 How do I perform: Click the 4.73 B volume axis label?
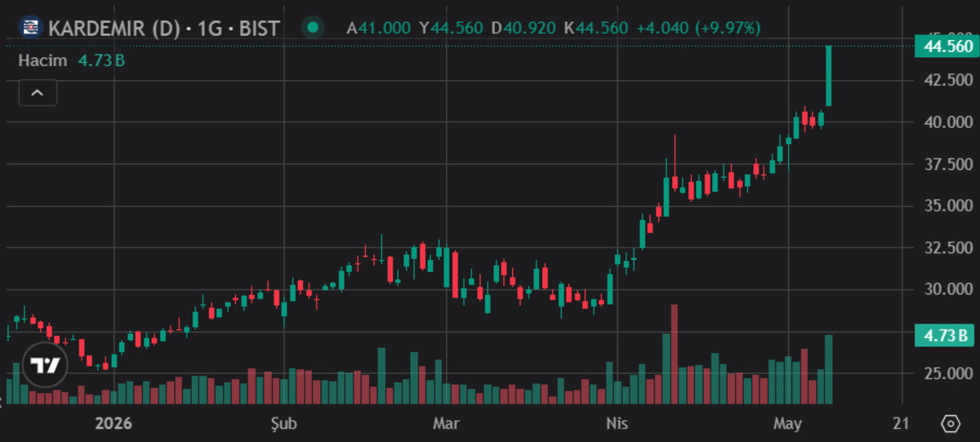point(946,335)
